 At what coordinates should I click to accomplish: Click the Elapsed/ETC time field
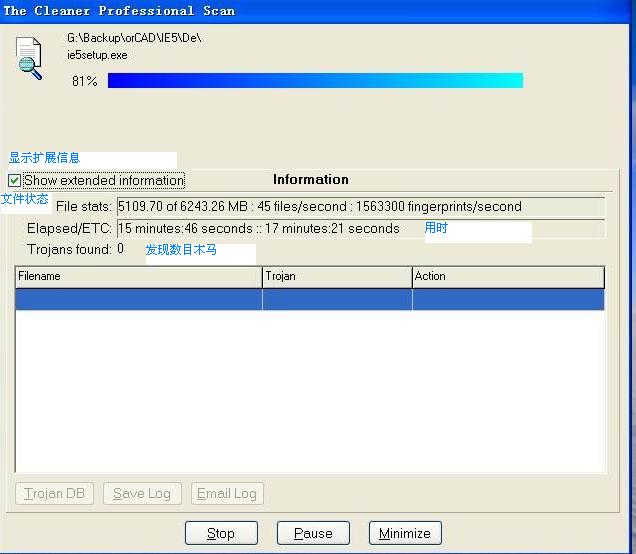pyautogui.click(x=361, y=229)
